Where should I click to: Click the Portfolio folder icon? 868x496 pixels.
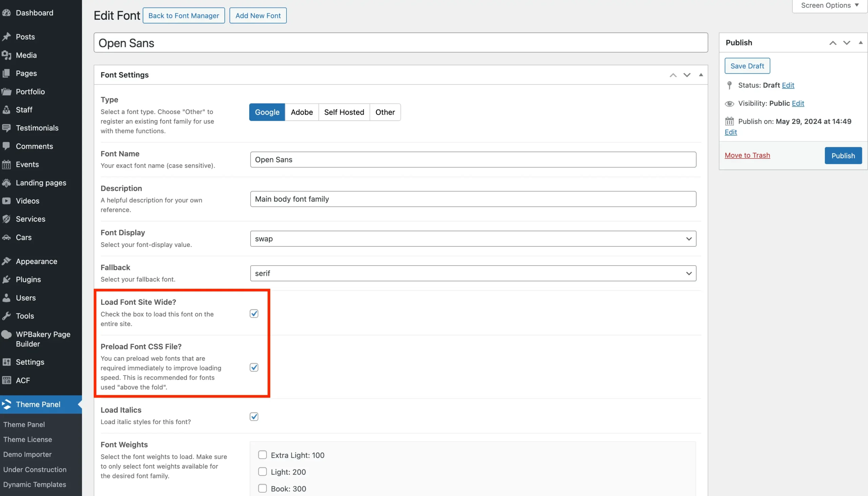[x=6, y=92]
